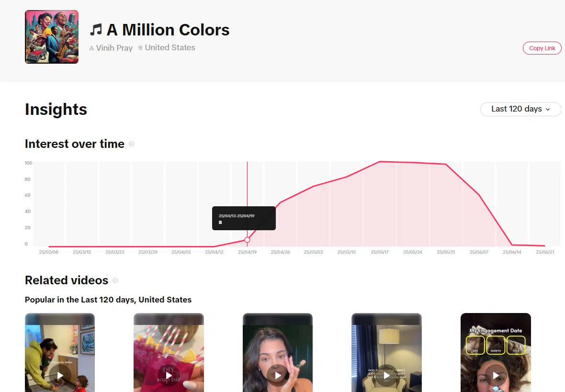This screenshot has width=565, height=392.
Task: Click the Vinih Pray artist name
Action: [114, 48]
